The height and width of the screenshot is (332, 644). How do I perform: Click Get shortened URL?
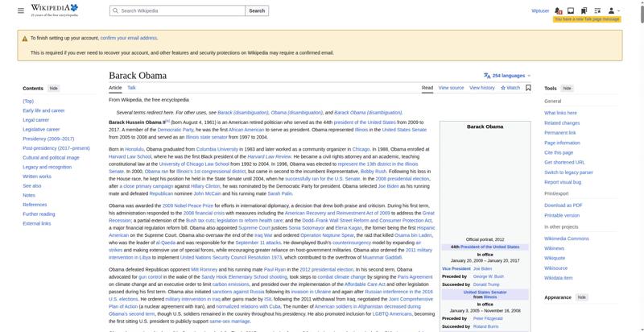click(x=565, y=162)
